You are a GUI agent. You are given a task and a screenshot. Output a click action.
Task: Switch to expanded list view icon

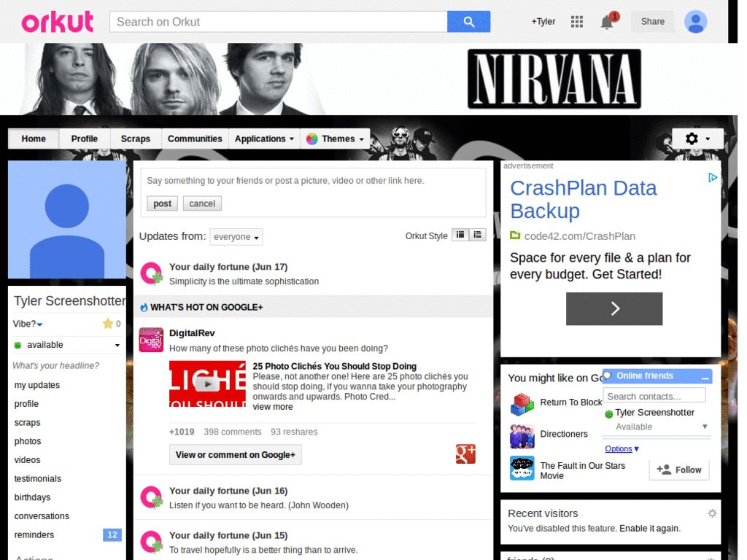tap(477, 235)
